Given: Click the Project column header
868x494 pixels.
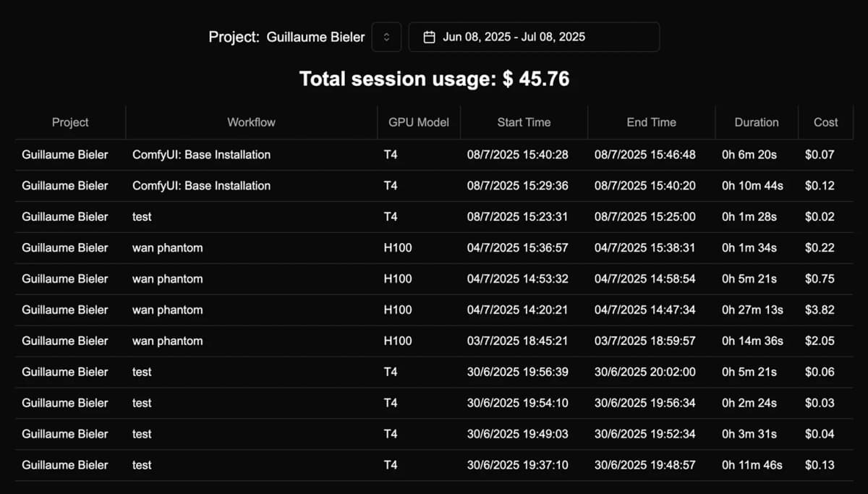Looking at the screenshot, I should [x=70, y=122].
